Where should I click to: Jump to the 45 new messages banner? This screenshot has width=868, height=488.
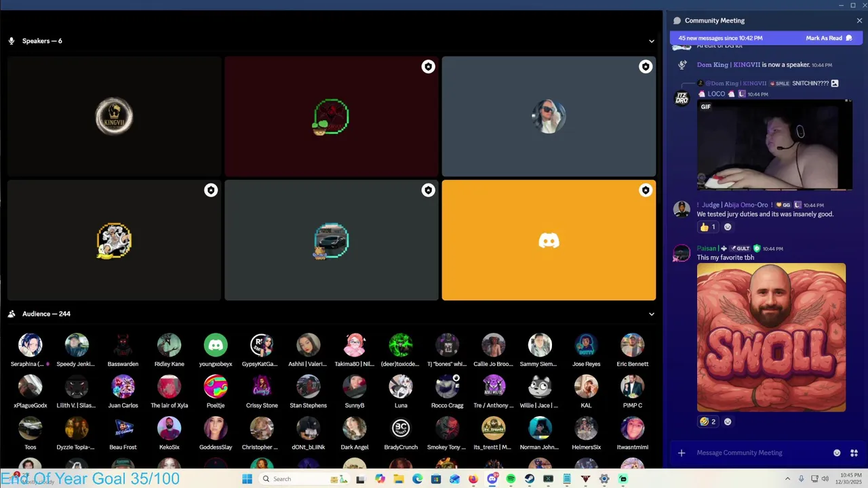point(720,38)
